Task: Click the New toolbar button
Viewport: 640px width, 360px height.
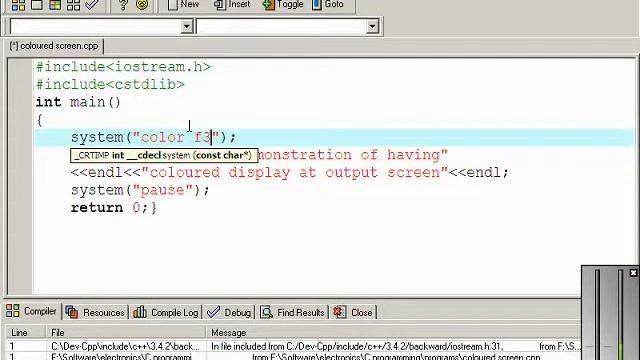Action: pyautogui.click(x=183, y=4)
